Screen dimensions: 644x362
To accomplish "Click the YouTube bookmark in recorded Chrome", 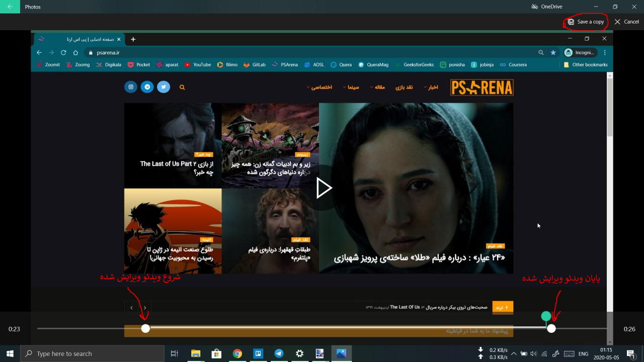I will point(197,64).
